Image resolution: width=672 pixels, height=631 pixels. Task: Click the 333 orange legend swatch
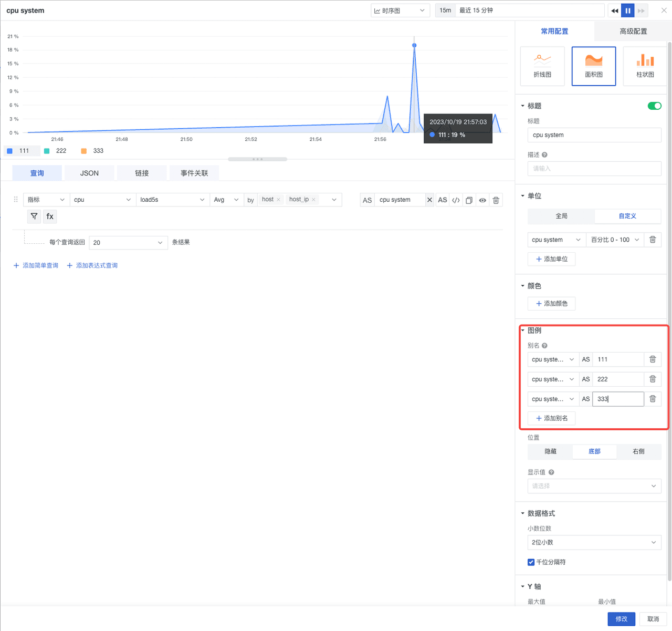point(83,151)
